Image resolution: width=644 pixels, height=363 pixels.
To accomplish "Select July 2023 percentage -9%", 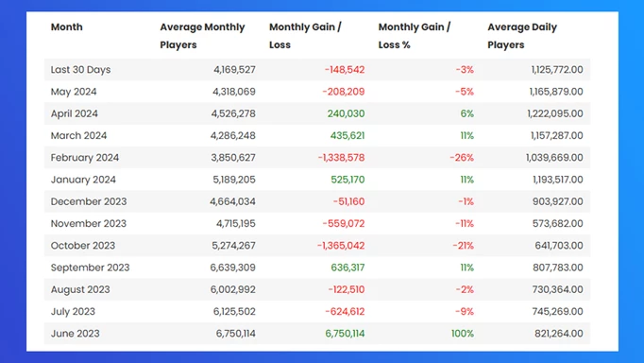I will click(x=465, y=312).
